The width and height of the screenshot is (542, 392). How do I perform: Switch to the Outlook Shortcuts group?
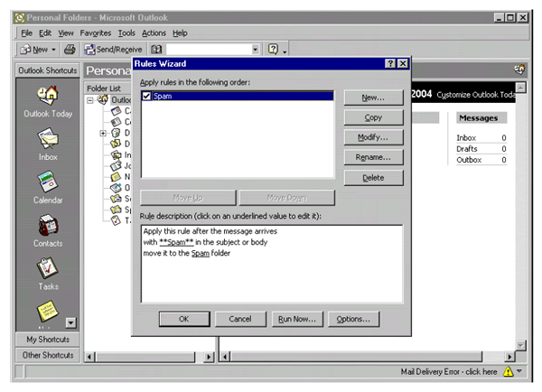click(48, 70)
